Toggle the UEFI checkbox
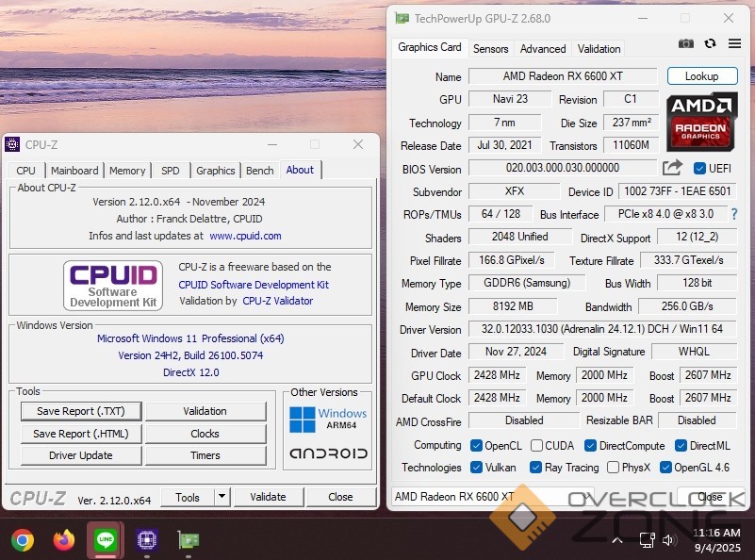Image resolution: width=755 pixels, height=560 pixels. tap(699, 169)
